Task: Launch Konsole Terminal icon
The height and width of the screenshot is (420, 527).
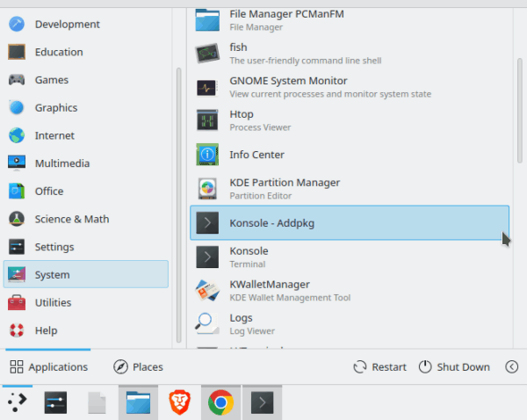Action: [207, 257]
